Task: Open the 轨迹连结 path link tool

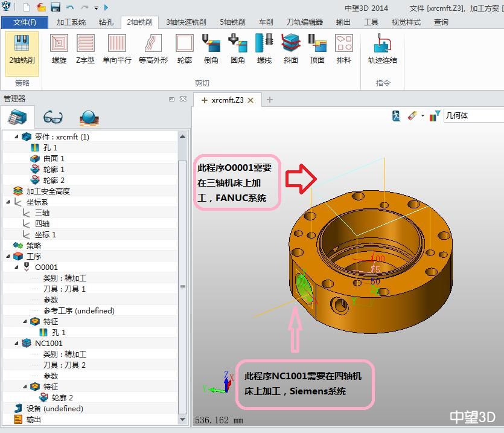Action: (382, 48)
